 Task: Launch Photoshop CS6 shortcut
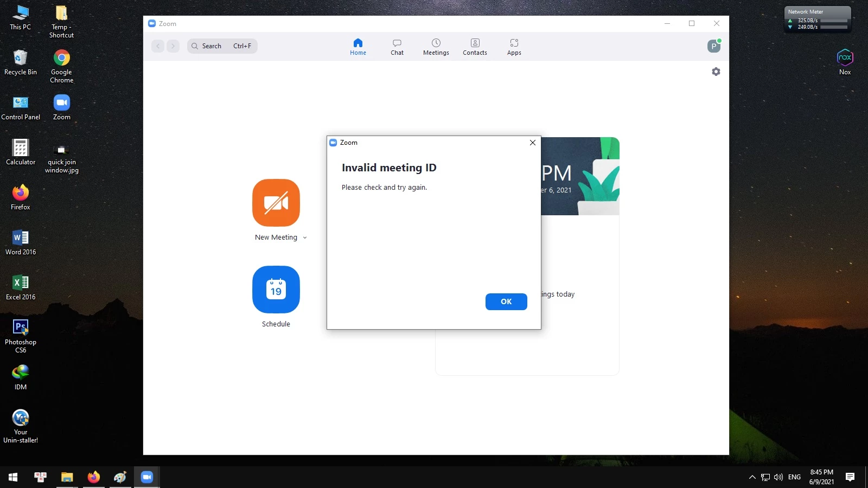point(21,336)
